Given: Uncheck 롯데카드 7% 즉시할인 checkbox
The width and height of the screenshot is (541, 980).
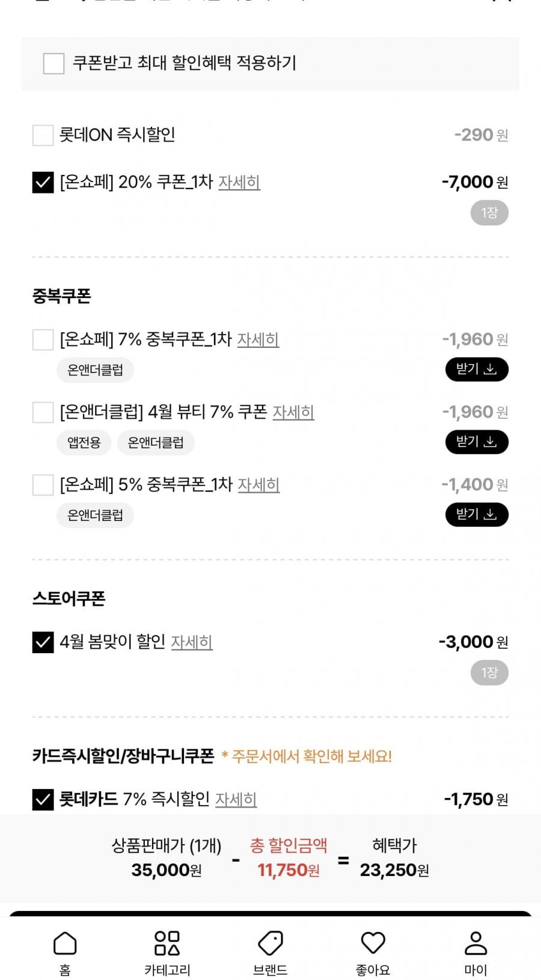Looking at the screenshot, I should pos(43,800).
